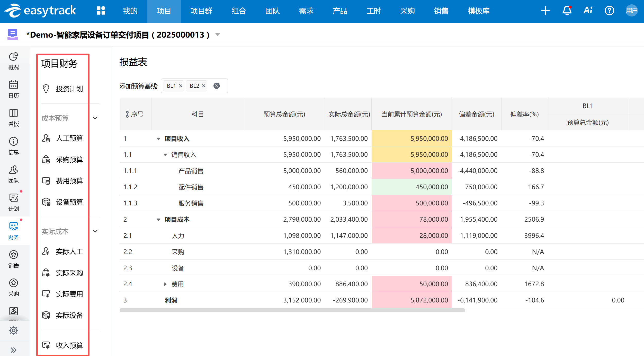Expand the 费用 cost row
644x356 pixels.
click(165, 284)
